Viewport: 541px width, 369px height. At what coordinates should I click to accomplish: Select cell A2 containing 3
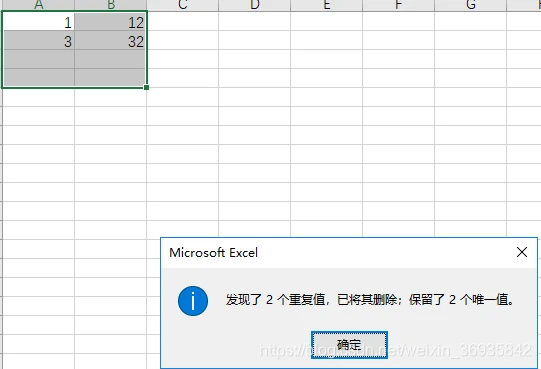click(x=38, y=41)
